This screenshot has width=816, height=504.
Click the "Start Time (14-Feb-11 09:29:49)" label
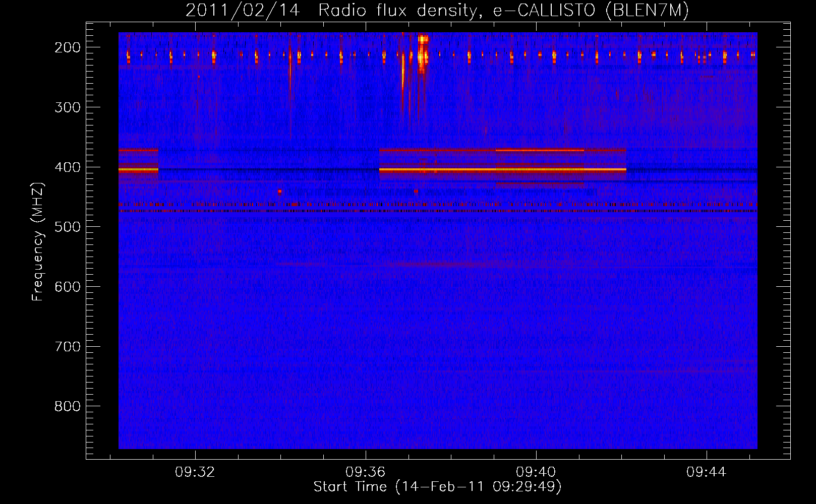coord(437,487)
